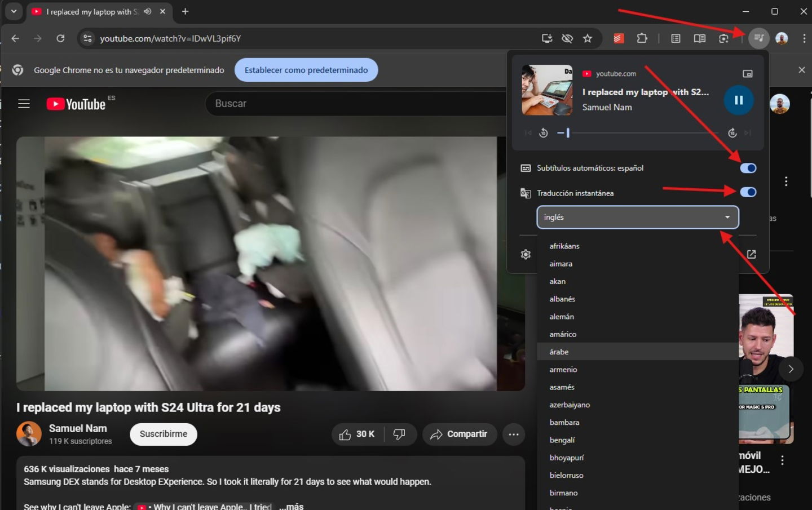Open the subtitle settings gear icon
Screen dimensions: 812x510
[x=526, y=255]
